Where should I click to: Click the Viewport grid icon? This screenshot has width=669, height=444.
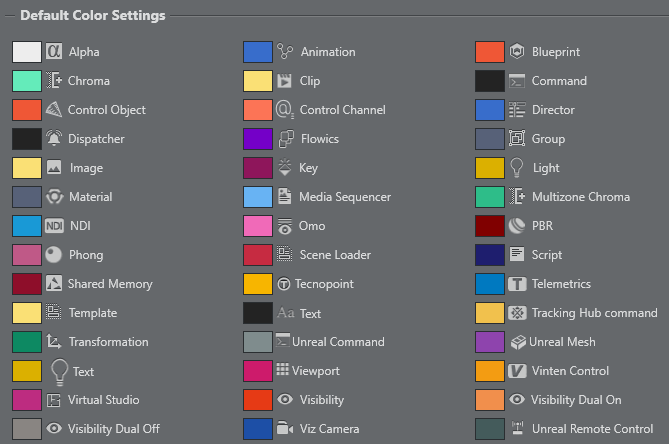tap(282, 371)
